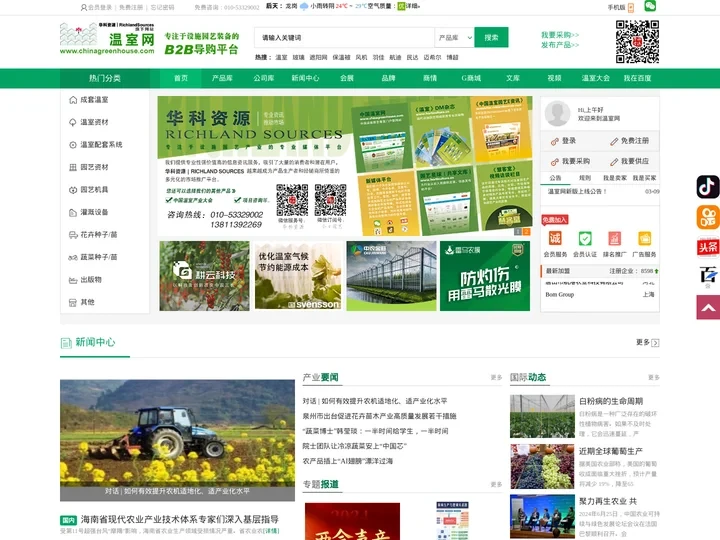Click hot search keyword 玻璃
Image resolution: width=720 pixels, height=540 pixels.
click(x=298, y=57)
